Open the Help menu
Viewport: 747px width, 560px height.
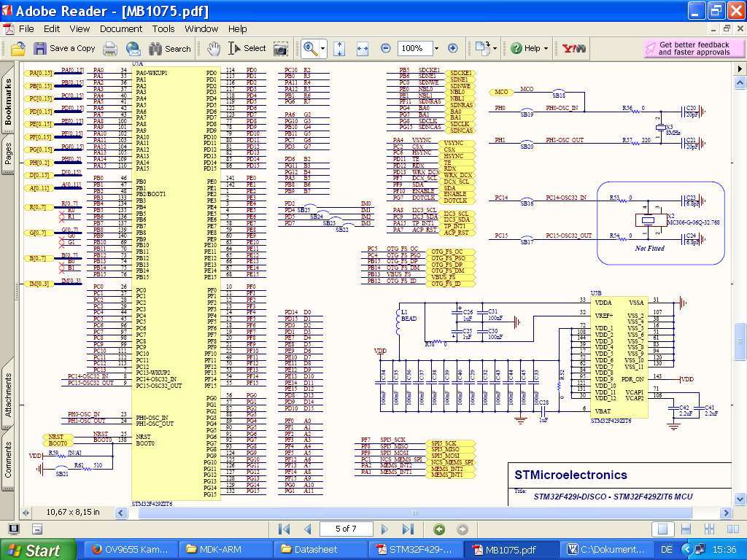click(237, 29)
